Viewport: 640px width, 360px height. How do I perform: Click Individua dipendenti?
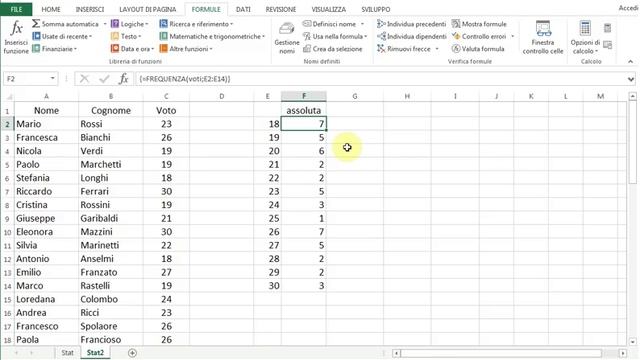pos(411,36)
